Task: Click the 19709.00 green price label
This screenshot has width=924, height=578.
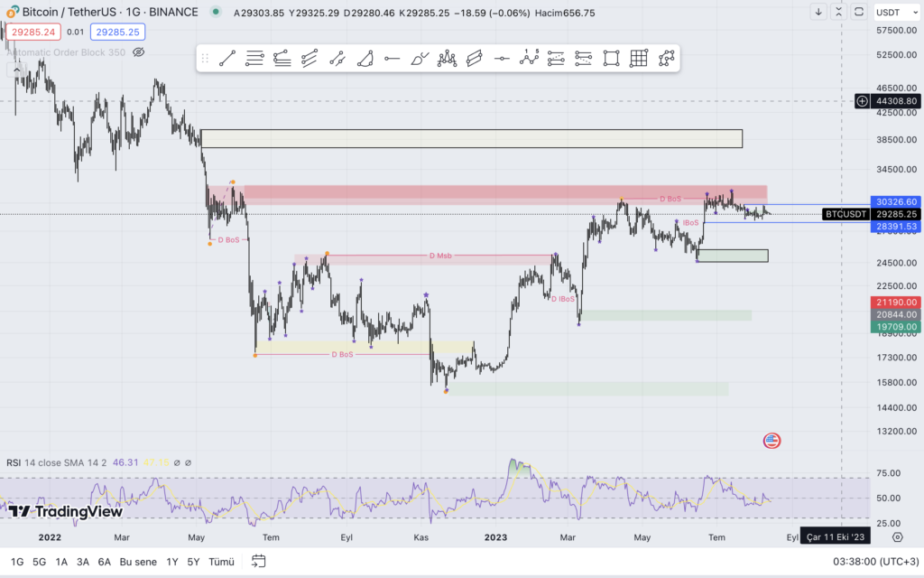Action: (896, 327)
